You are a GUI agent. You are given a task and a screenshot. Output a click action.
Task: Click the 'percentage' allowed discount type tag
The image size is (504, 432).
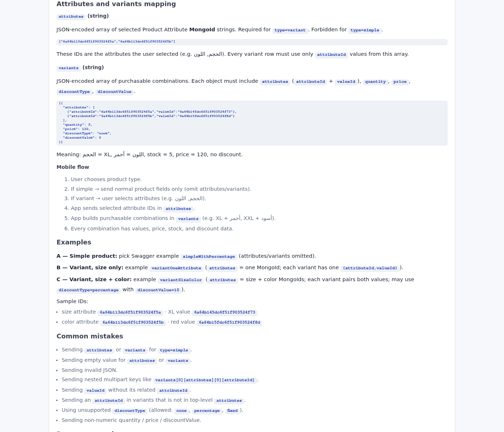[207, 411]
